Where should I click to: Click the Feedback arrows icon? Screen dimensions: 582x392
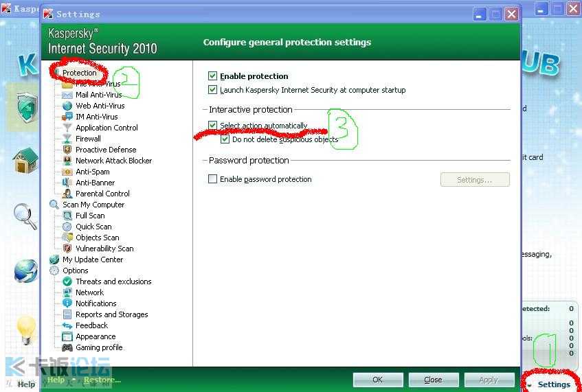point(67,325)
